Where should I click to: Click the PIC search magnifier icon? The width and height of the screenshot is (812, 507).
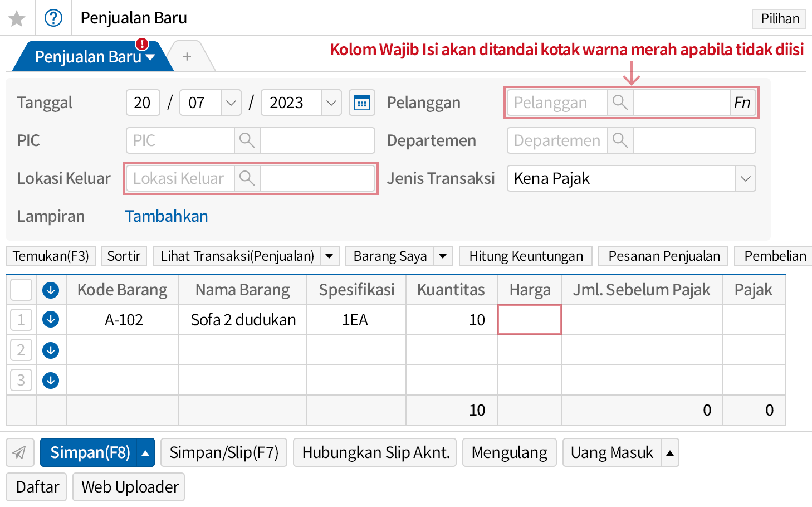click(247, 140)
